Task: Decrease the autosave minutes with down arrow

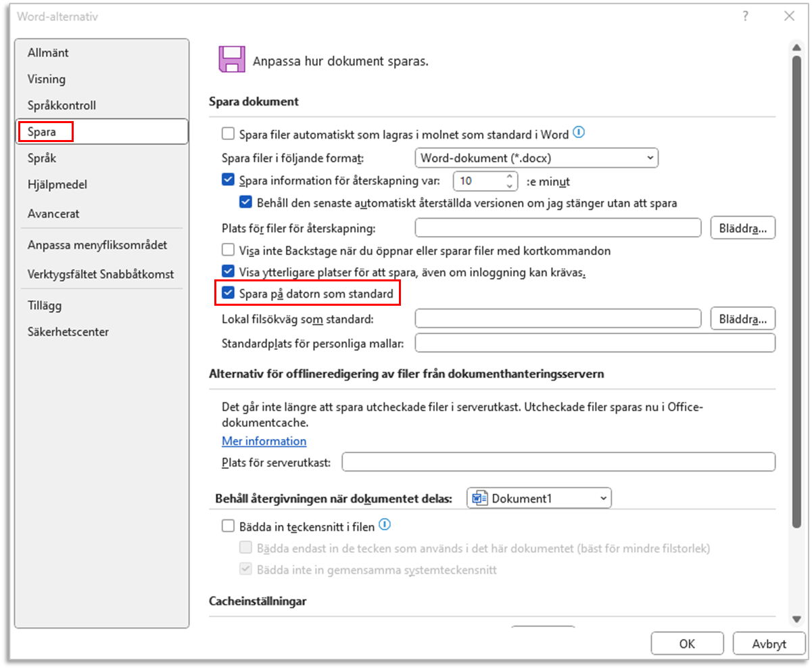Action: tap(509, 185)
